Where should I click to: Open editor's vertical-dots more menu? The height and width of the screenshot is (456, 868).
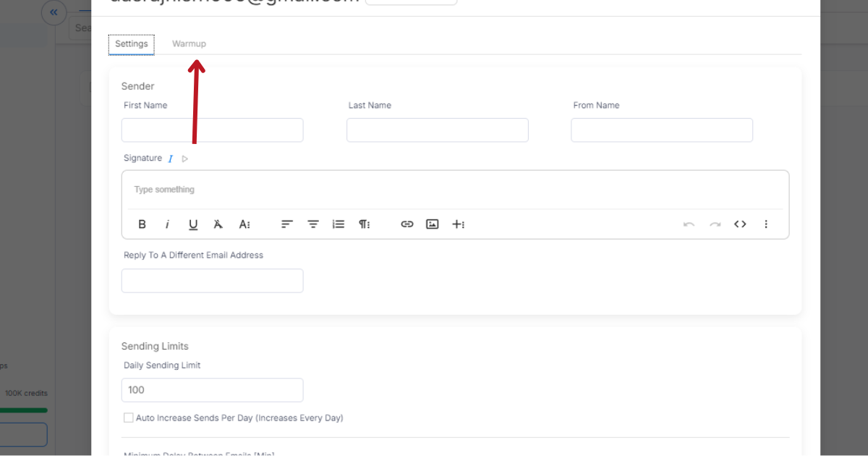click(766, 224)
